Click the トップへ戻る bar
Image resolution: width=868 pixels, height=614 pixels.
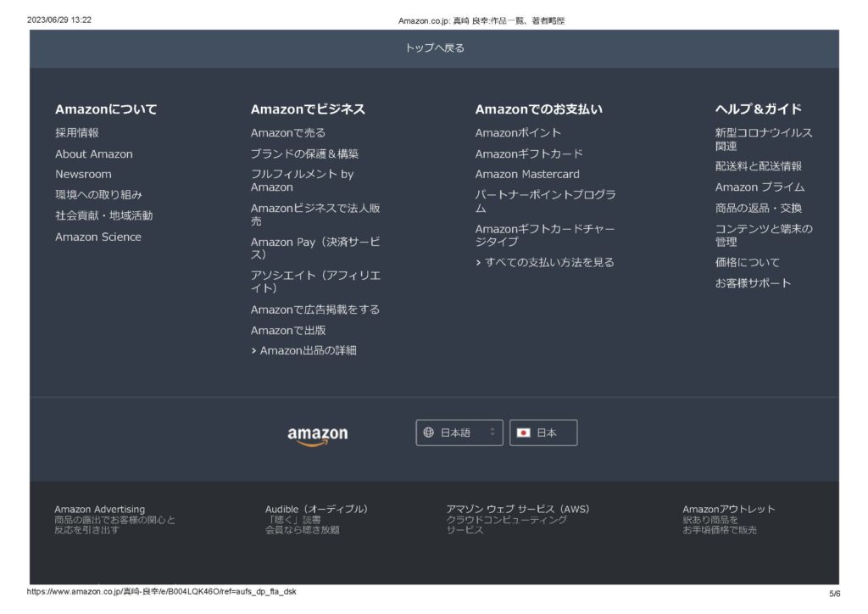(434, 48)
